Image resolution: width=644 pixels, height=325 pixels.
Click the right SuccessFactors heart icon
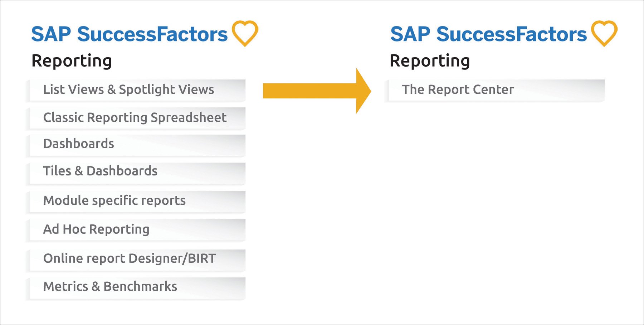coord(604,33)
